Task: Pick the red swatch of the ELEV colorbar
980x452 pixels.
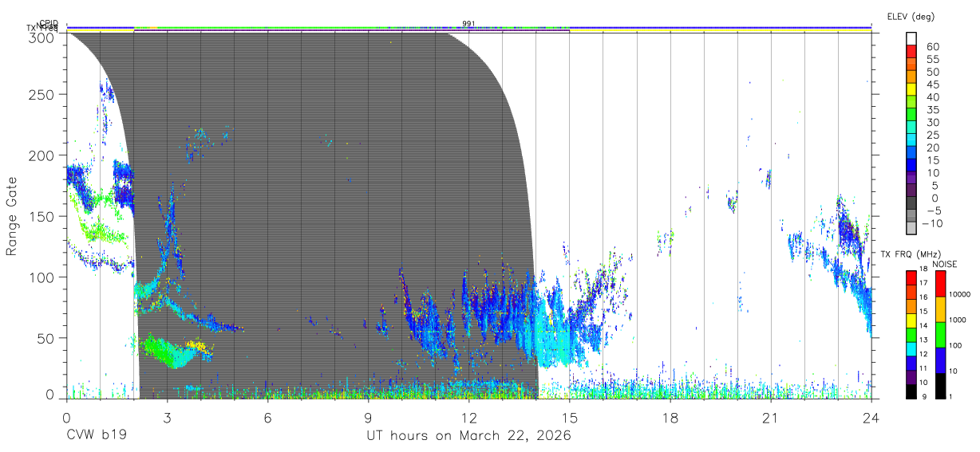Action: point(911,51)
